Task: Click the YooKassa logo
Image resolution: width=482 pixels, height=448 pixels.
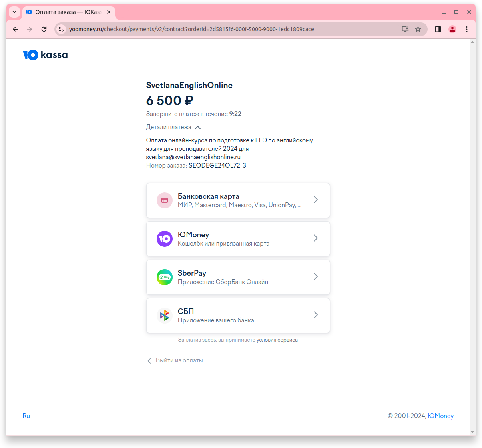Action: pos(45,55)
